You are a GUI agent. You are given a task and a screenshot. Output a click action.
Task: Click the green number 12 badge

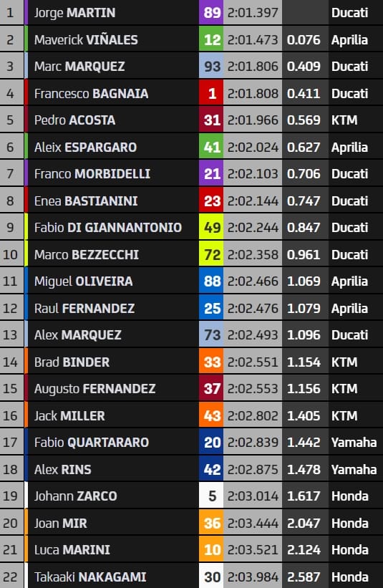pyautogui.click(x=211, y=40)
